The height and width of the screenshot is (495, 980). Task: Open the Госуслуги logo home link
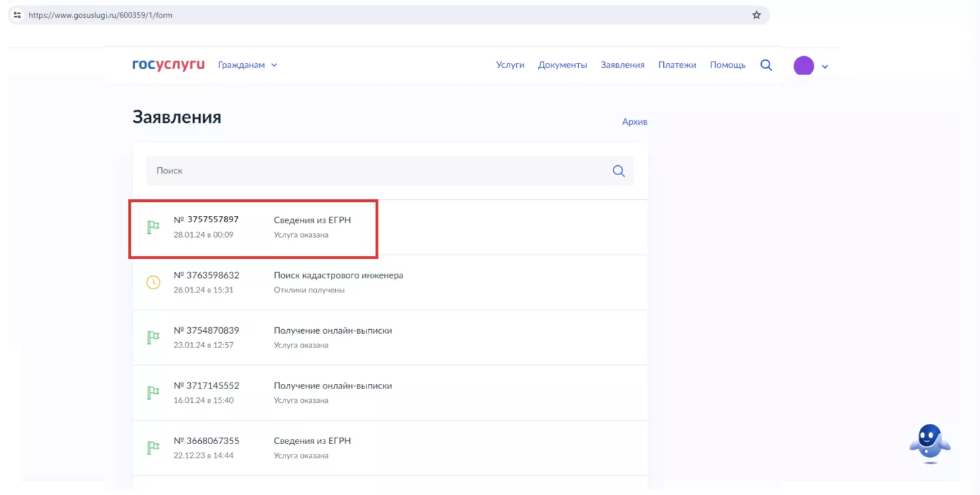point(168,65)
